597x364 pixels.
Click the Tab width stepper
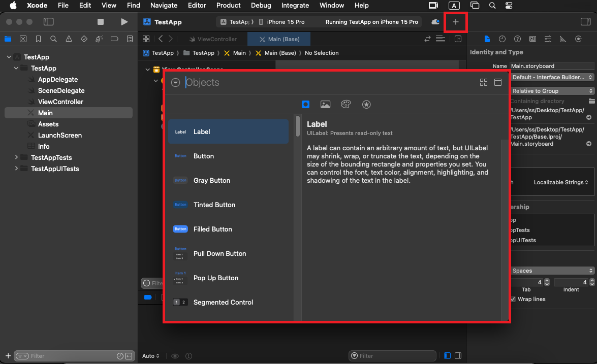point(547,282)
